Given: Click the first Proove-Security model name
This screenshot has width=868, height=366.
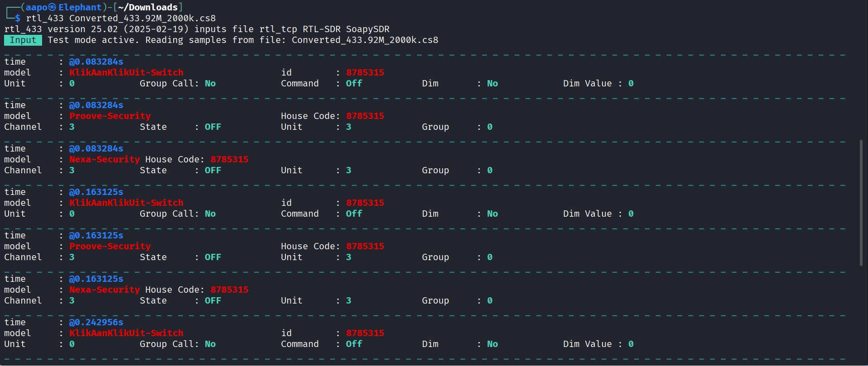Looking at the screenshot, I should [110, 116].
